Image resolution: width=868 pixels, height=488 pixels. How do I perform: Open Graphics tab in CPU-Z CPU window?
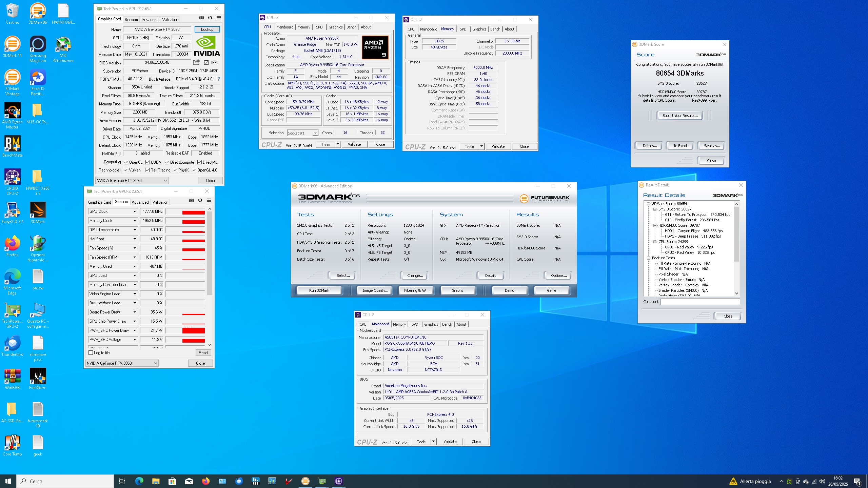click(335, 27)
